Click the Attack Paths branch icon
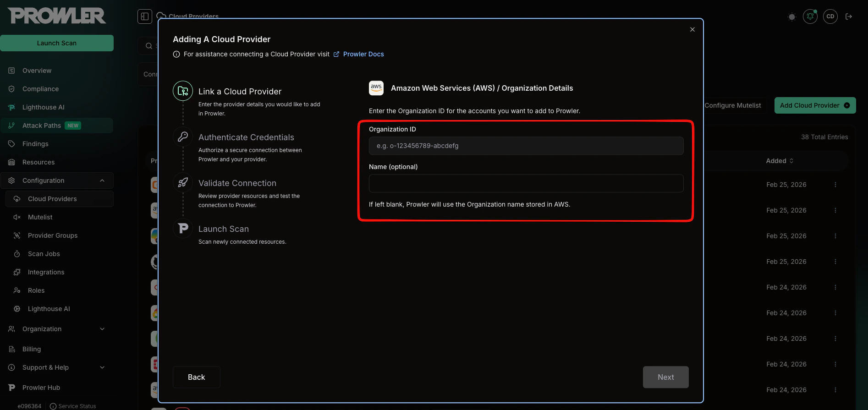 (12, 126)
